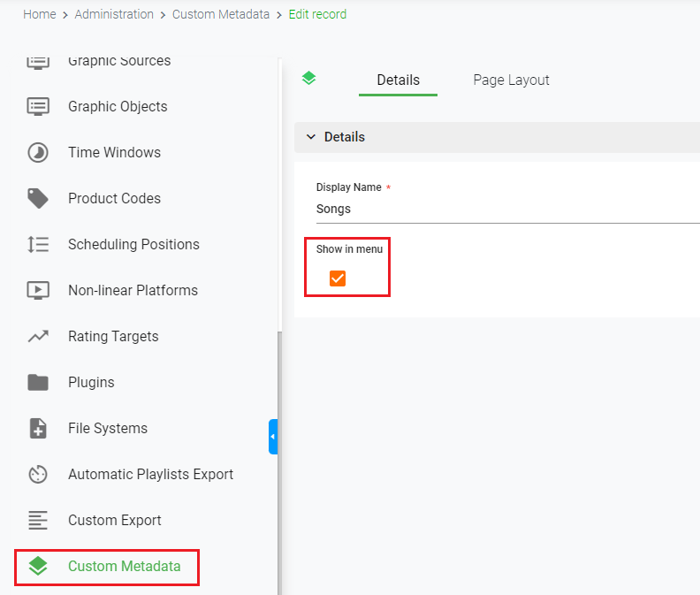This screenshot has height=595, width=700.
Task: Select the Time Windows clock icon
Action: tap(38, 152)
